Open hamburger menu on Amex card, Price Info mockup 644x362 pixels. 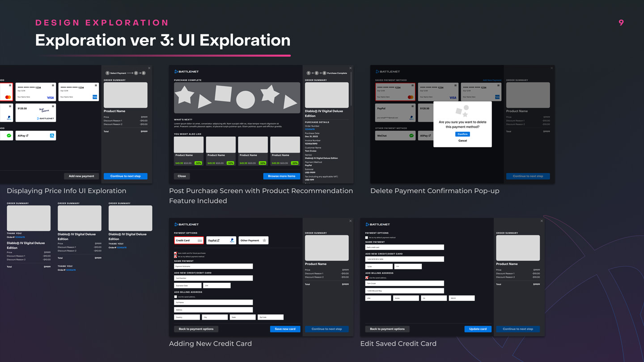click(96, 85)
